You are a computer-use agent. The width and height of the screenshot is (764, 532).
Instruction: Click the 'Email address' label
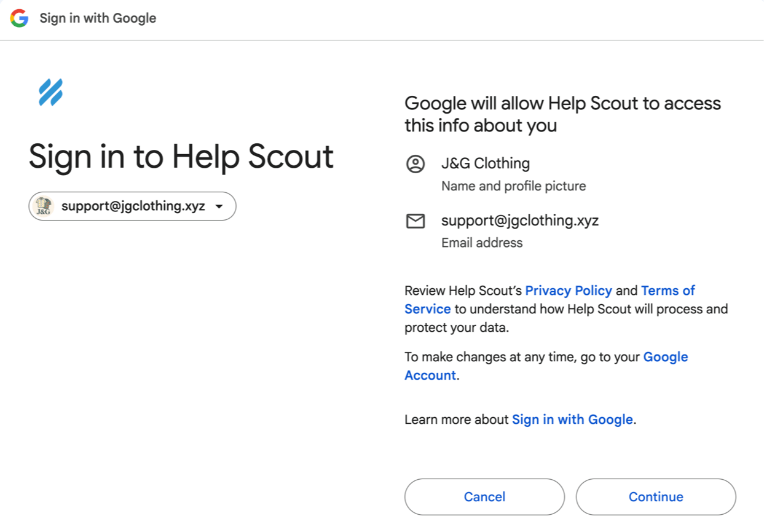click(x=482, y=243)
